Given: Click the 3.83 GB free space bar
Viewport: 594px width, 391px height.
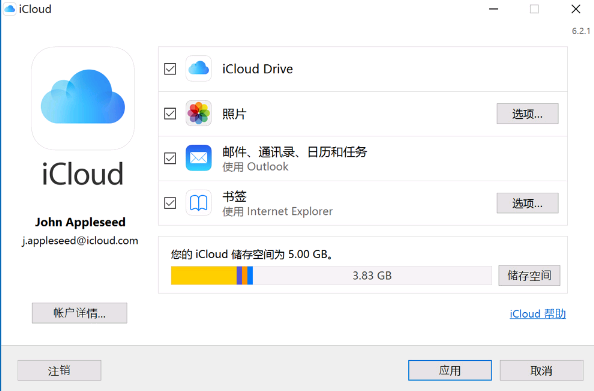Looking at the screenshot, I should pyautogui.click(x=372, y=275).
